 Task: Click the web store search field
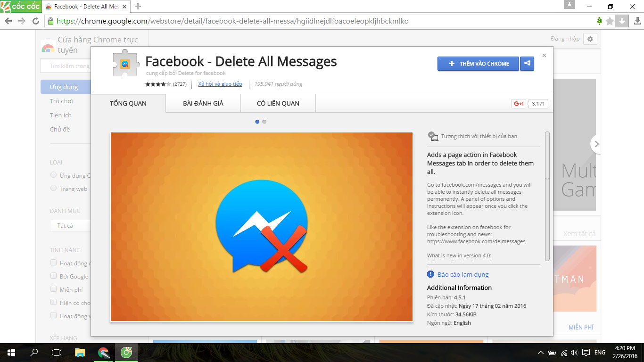pos(66,66)
